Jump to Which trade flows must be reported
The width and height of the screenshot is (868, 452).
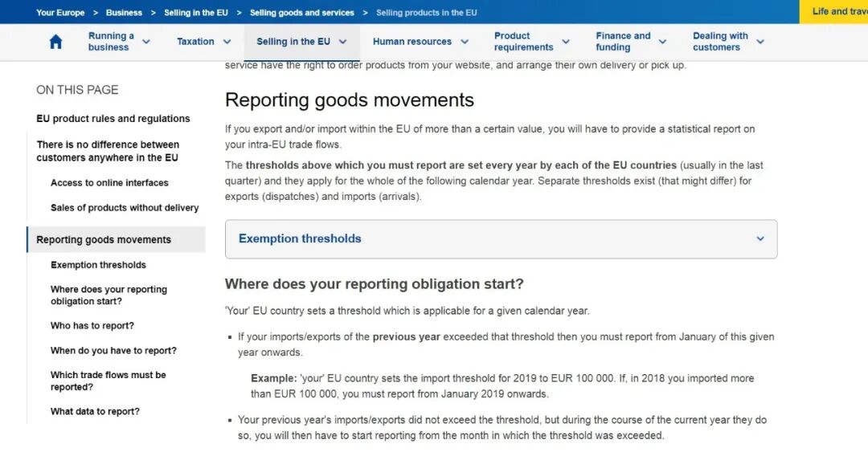pos(108,381)
